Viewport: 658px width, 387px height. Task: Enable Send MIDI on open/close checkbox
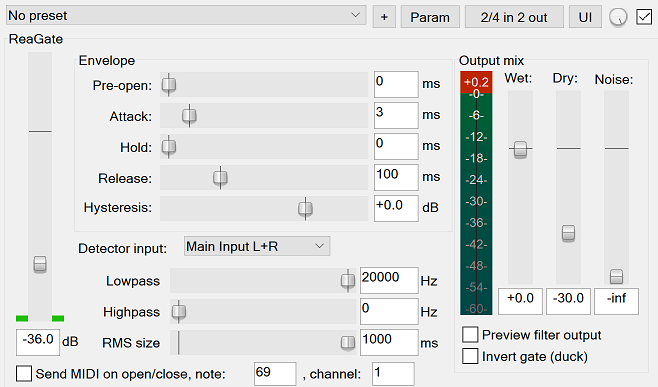click(24, 374)
